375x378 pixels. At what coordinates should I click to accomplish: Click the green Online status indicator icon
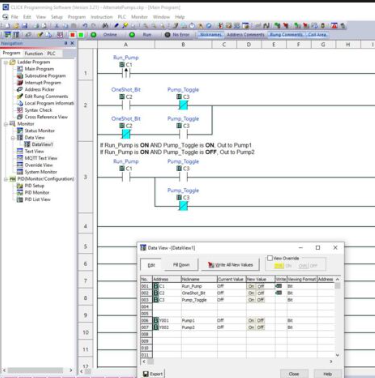point(94,35)
